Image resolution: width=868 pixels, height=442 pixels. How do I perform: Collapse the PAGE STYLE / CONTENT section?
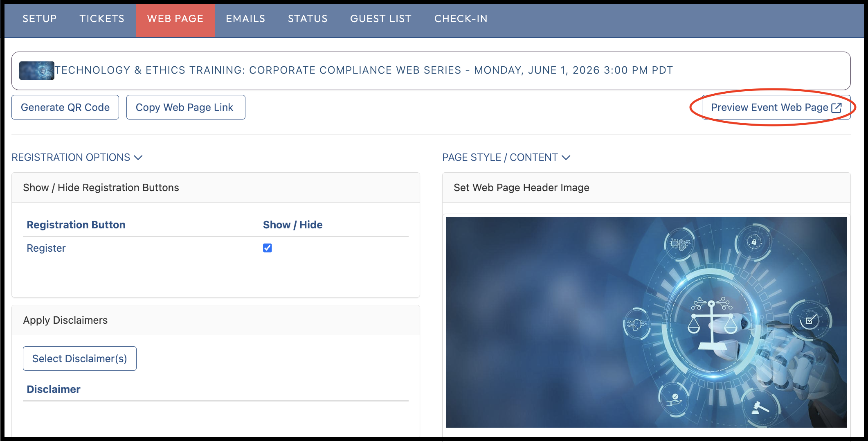506,158
